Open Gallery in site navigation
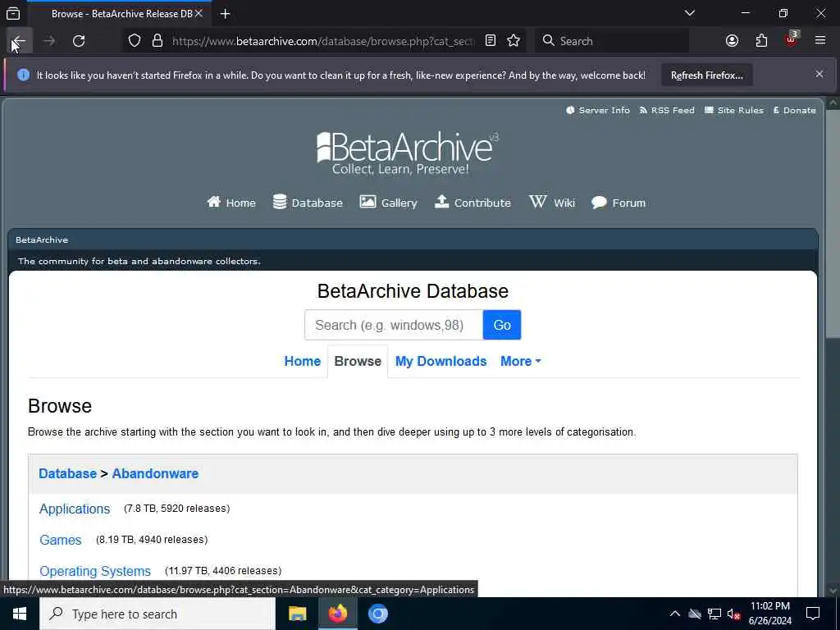840x630 pixels. click(x=388, y=203)
